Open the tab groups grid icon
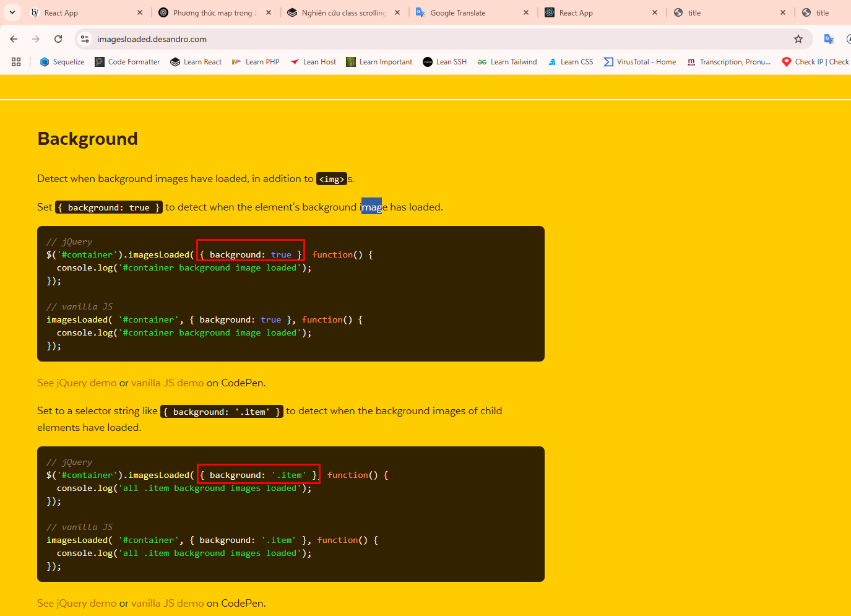851x616 pixels. tap(16, 62)
